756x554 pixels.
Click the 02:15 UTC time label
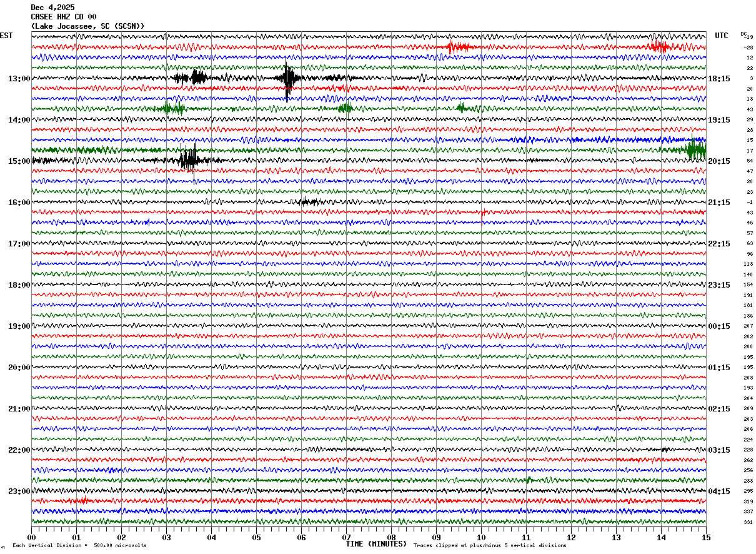point(719,409)
